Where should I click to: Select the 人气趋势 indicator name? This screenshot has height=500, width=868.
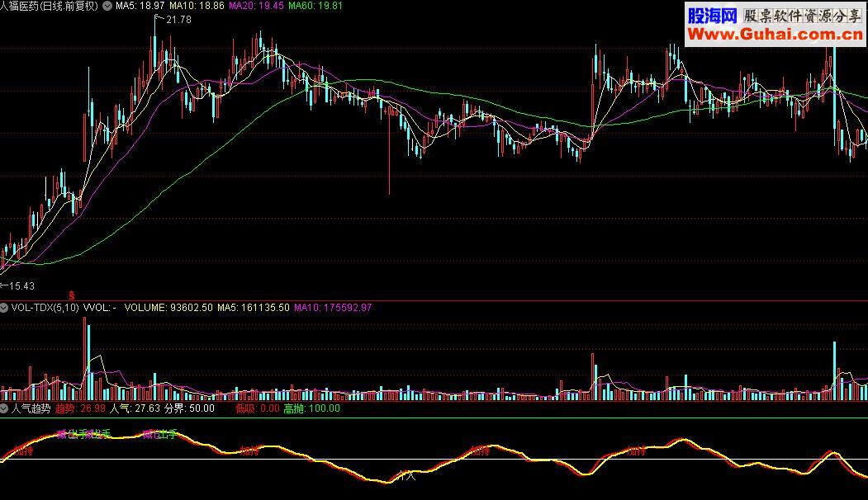point(31,408)
